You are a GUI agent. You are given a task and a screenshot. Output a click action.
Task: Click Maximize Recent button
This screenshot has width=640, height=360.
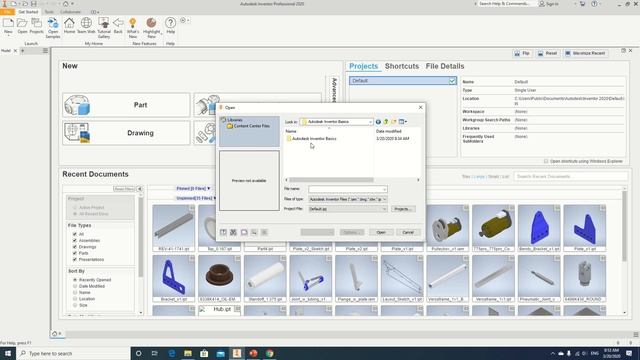585,53
